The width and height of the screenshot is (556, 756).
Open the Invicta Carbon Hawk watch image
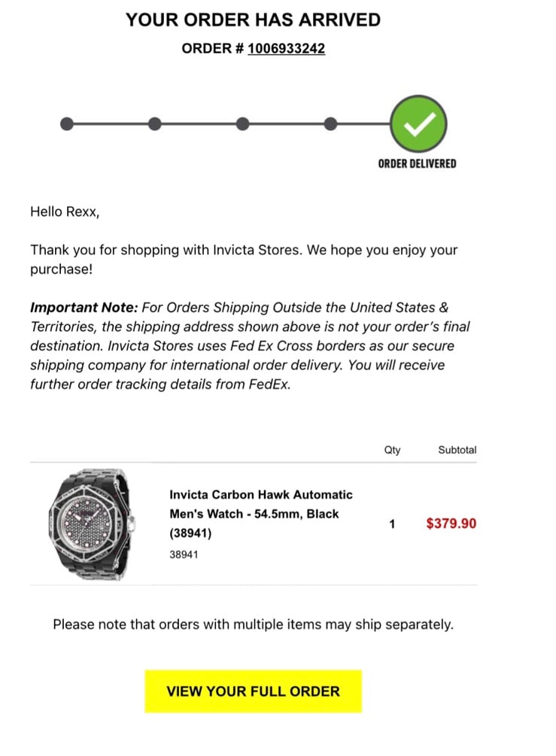pyautogui.click(x=92, y=524)
